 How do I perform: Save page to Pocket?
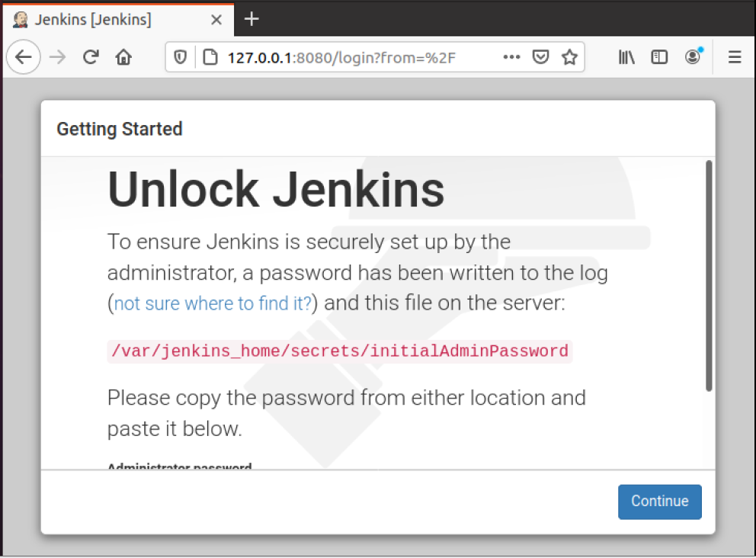click(x=540, y=57)
